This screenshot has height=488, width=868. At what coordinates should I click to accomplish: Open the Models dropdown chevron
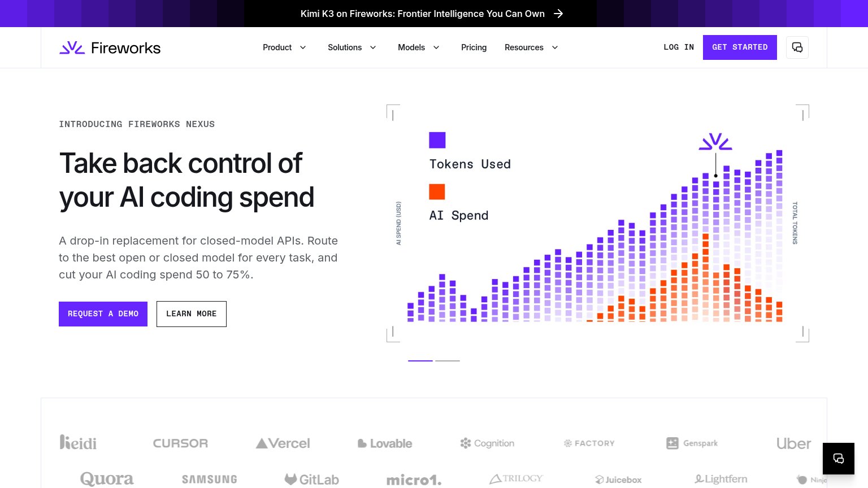436,47
